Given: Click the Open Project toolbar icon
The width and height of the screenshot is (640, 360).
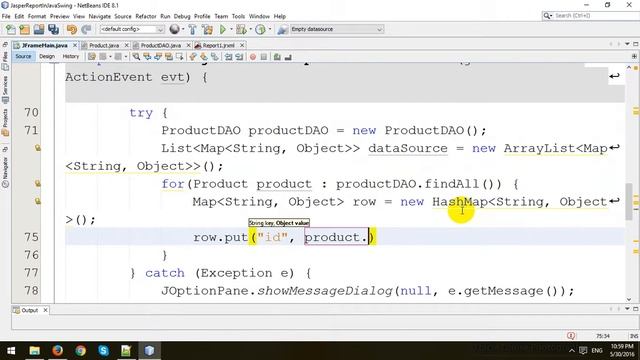Looking at the screenshot, I should point(39,29).
